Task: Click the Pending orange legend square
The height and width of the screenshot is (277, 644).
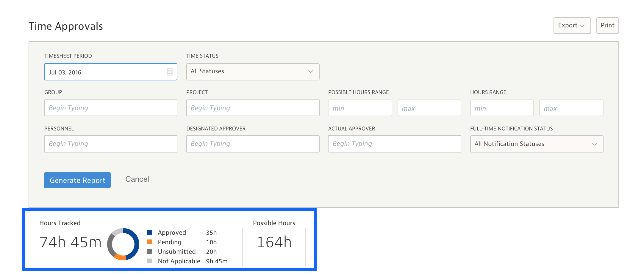Action: 149,242
